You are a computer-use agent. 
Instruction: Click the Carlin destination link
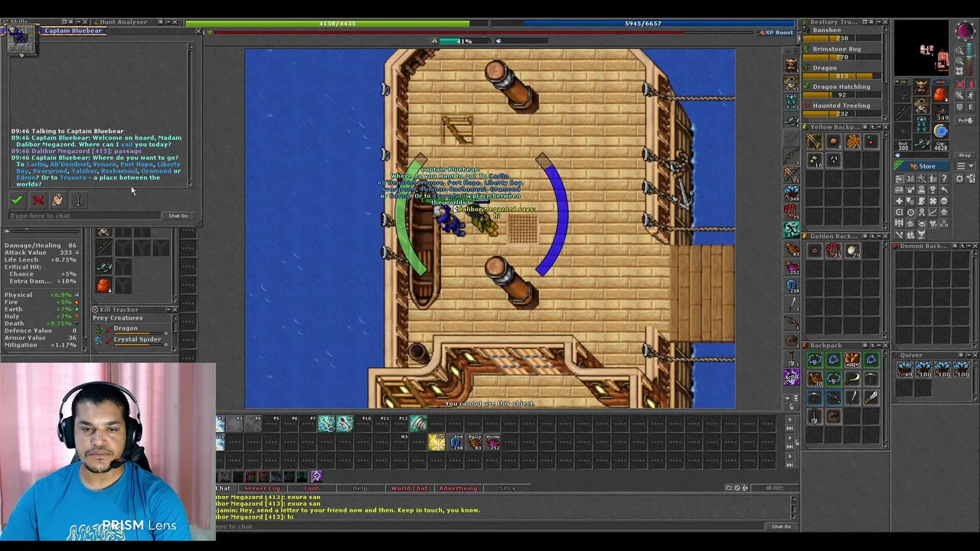click(36, 165)
